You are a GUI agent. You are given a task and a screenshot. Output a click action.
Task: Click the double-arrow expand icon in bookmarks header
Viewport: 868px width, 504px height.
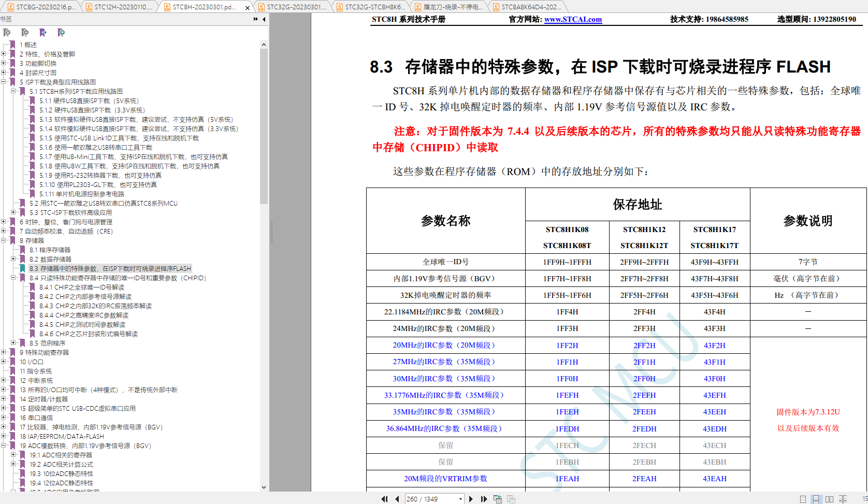pyautogui.click(x=255, y=19)
